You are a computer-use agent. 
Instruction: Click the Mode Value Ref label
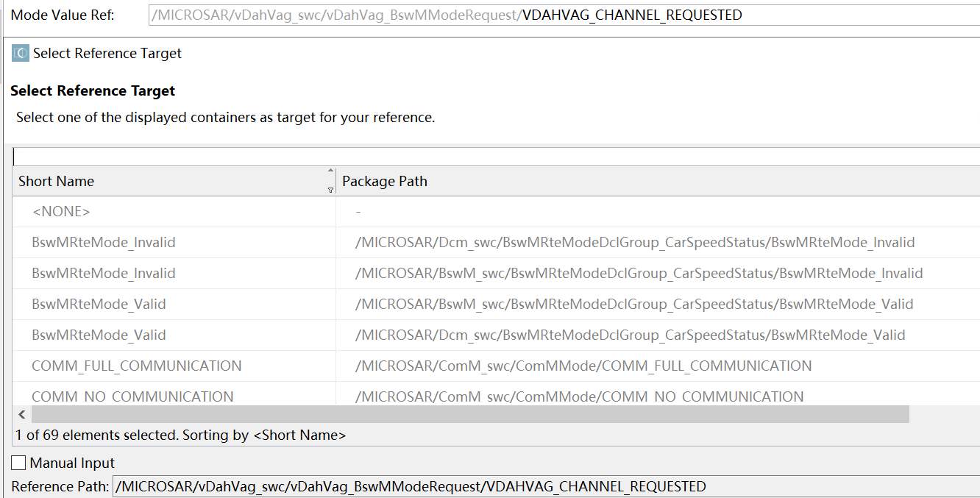click(63, 15)
